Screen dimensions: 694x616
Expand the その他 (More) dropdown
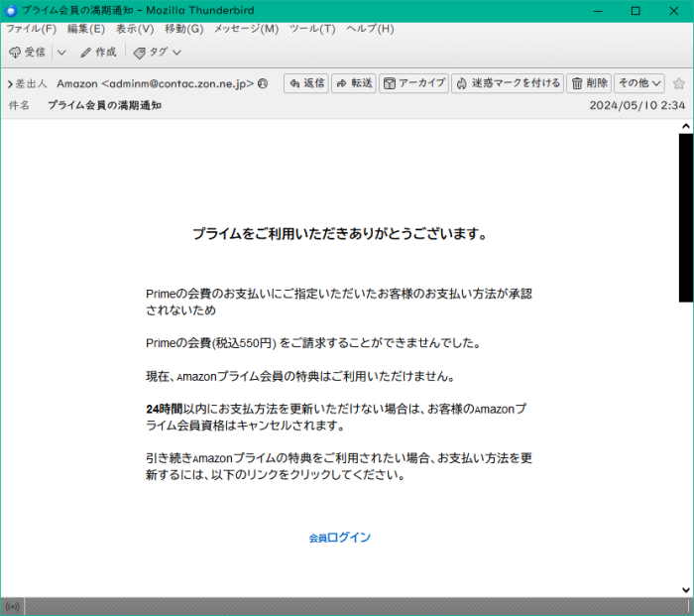638,83
